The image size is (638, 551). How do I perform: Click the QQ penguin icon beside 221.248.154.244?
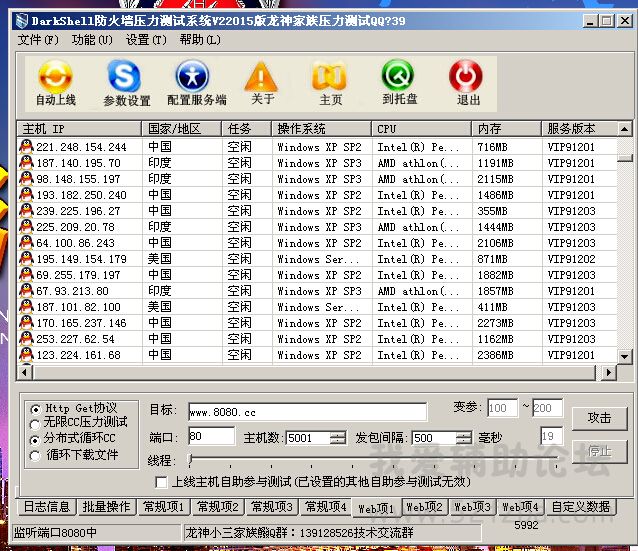pos(26,147)
